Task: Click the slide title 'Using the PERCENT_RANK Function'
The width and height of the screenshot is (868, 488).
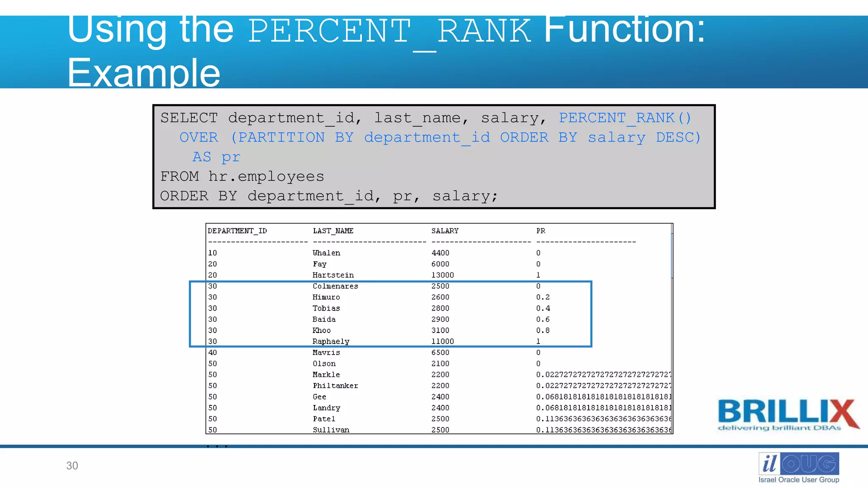Action: point(386,51)
